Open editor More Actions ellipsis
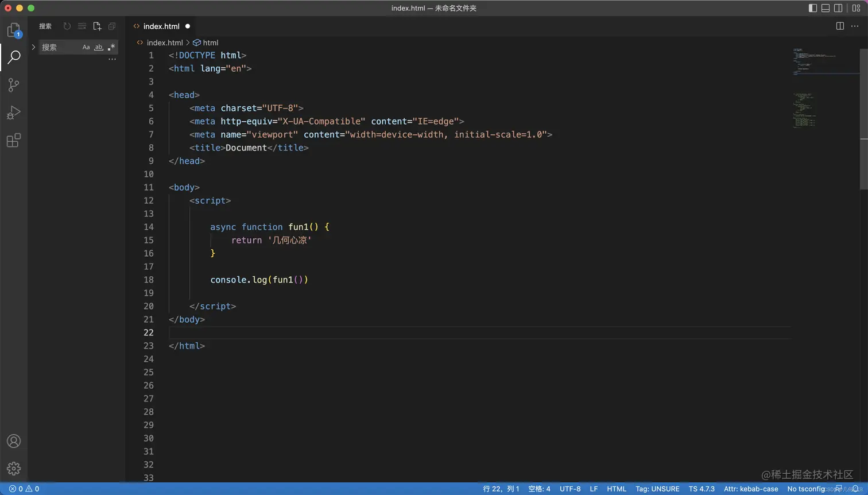The height and width of the screenshot is (495, 868). pyautogui.click(x=855, y=26)
